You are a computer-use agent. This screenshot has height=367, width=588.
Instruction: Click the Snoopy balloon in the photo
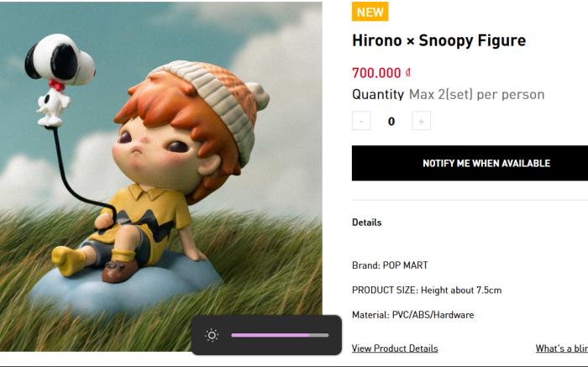click(x=60, y=79)
